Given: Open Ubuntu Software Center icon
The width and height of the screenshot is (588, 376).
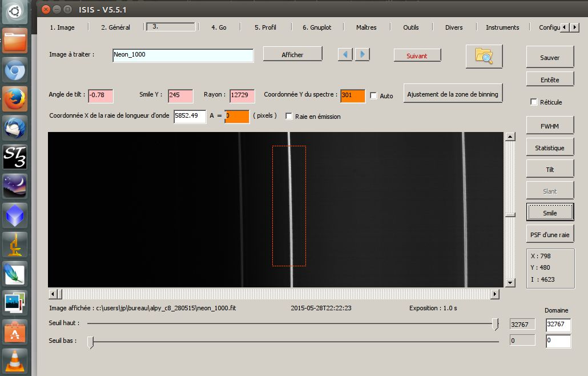Looking at the screenshot, I should click(x=15, y=332).
